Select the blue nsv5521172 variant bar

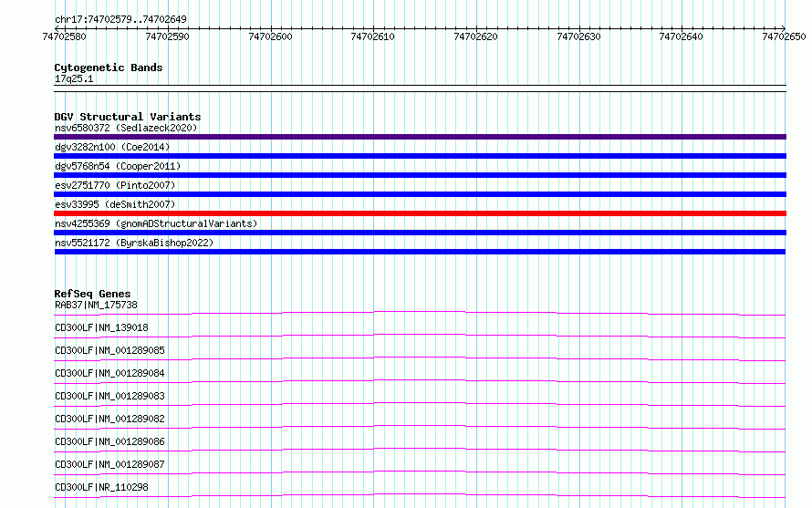pyautogui.click(x=420, y=252)
